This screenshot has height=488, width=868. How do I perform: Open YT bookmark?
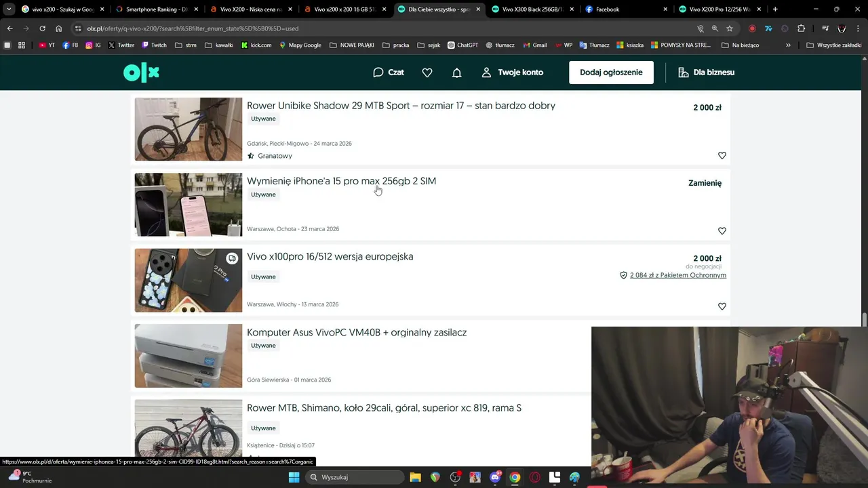click(47, 45)
